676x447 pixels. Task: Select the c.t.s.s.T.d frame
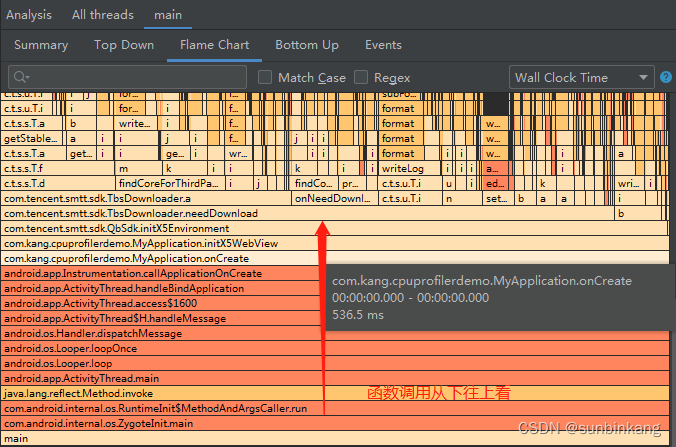pyautogui.click(x=58, y=183)
